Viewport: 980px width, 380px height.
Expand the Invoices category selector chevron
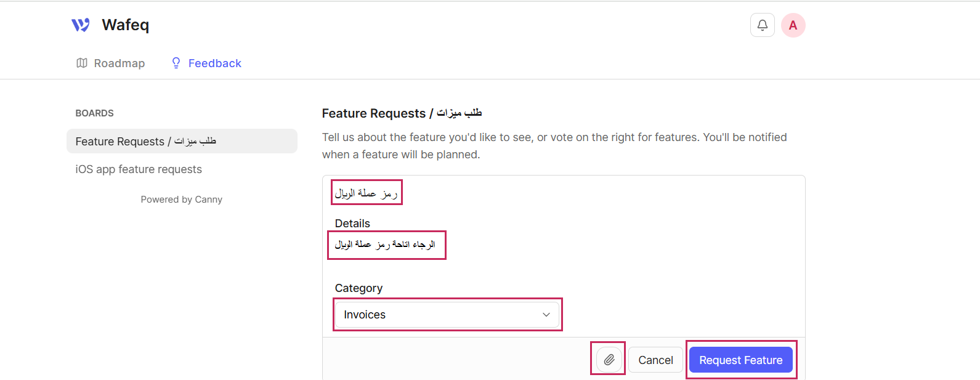click(546, 314)
